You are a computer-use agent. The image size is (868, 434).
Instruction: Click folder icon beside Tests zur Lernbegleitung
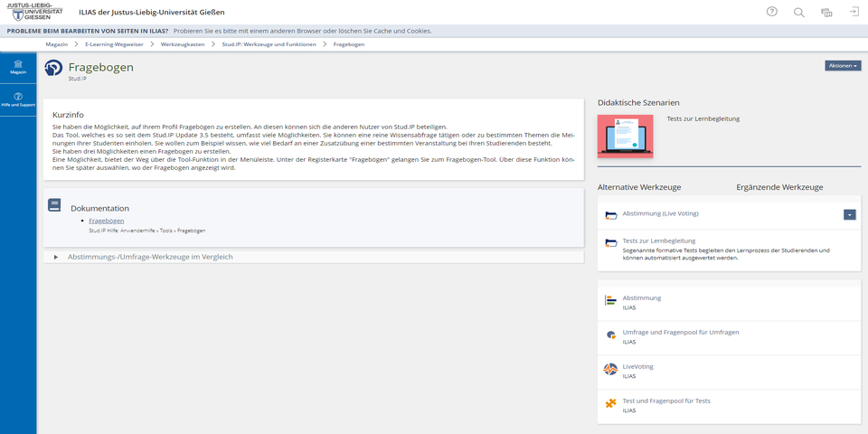pos(611,242)
